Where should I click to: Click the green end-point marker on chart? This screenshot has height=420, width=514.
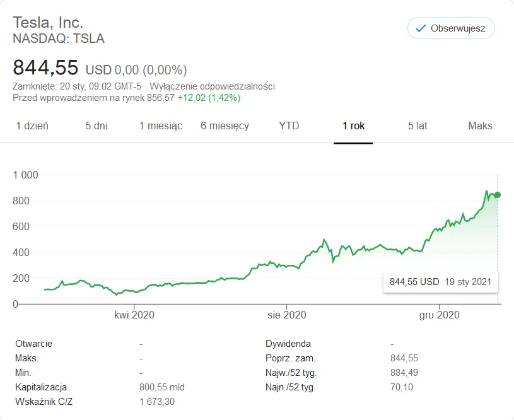pos(497,195)
